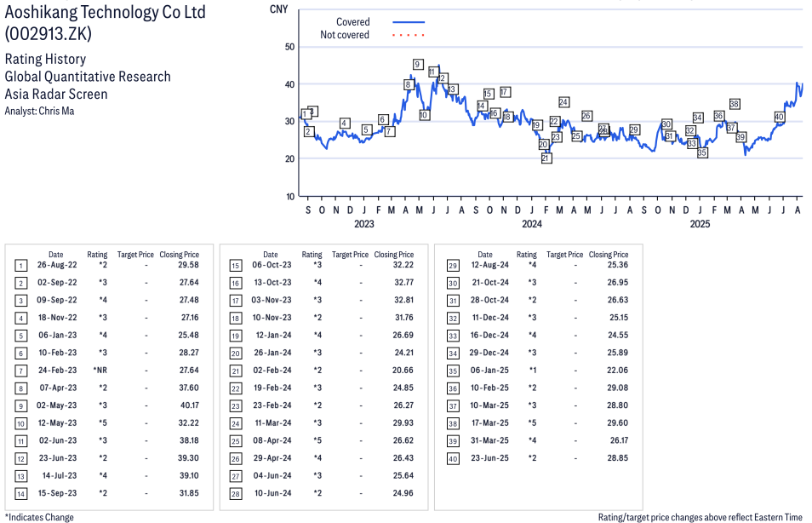Click chart marker 9 at the 2023 peak
The width and height of the screenshot is (812, 523).
pos(417,64)
